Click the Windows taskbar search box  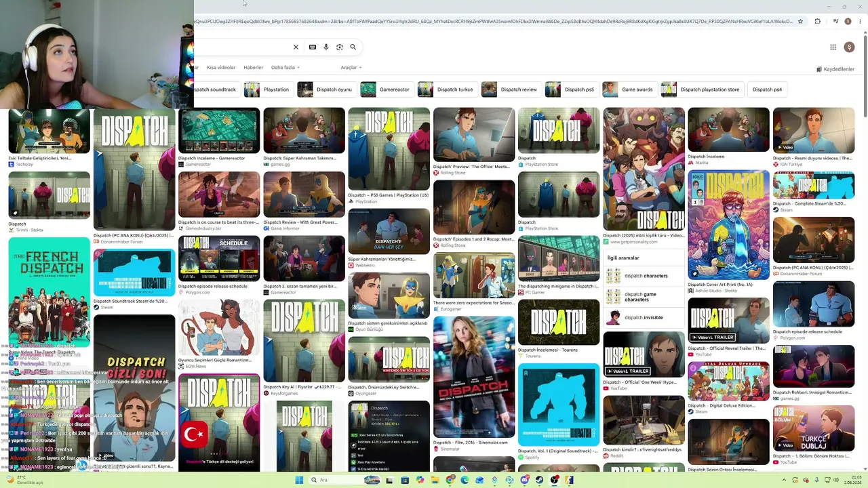point(344,480)
